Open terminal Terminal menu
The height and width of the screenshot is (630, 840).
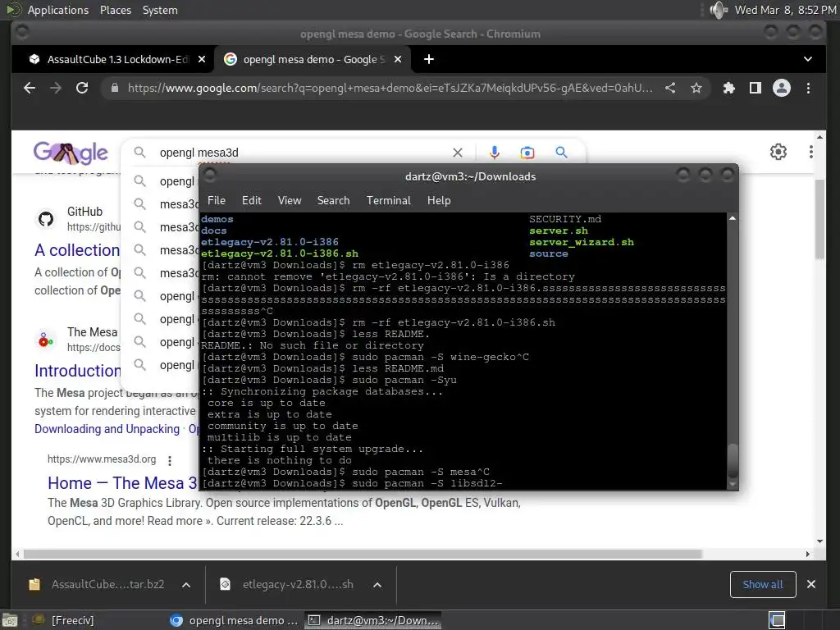coord(388,200)
